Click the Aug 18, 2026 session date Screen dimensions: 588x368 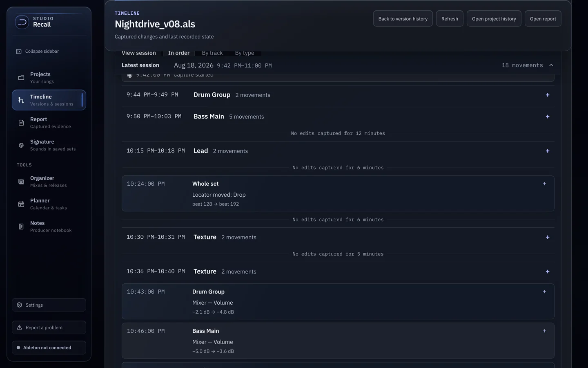pos(194,65)
